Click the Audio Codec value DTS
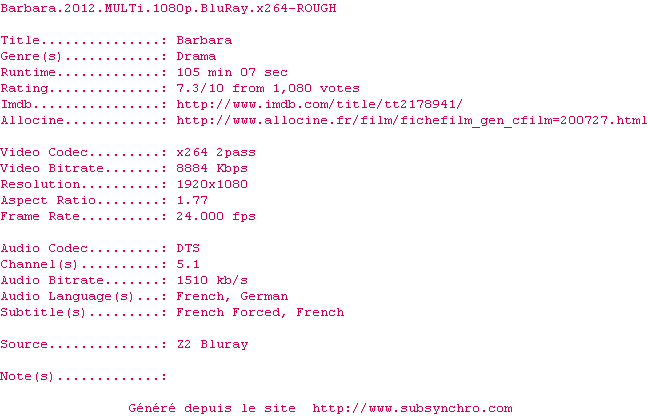 pyautogui.click(x=188, y=248)
